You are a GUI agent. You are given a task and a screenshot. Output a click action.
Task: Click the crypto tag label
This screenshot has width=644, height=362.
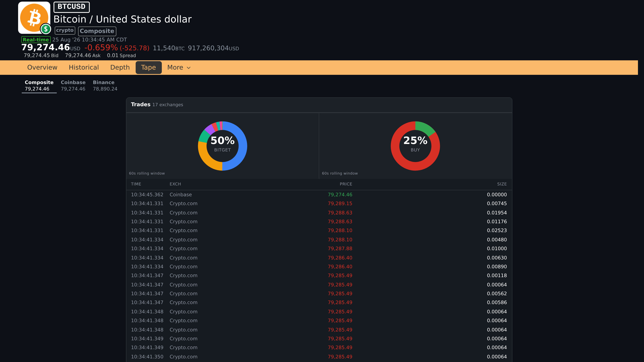(x=65, y=31)
